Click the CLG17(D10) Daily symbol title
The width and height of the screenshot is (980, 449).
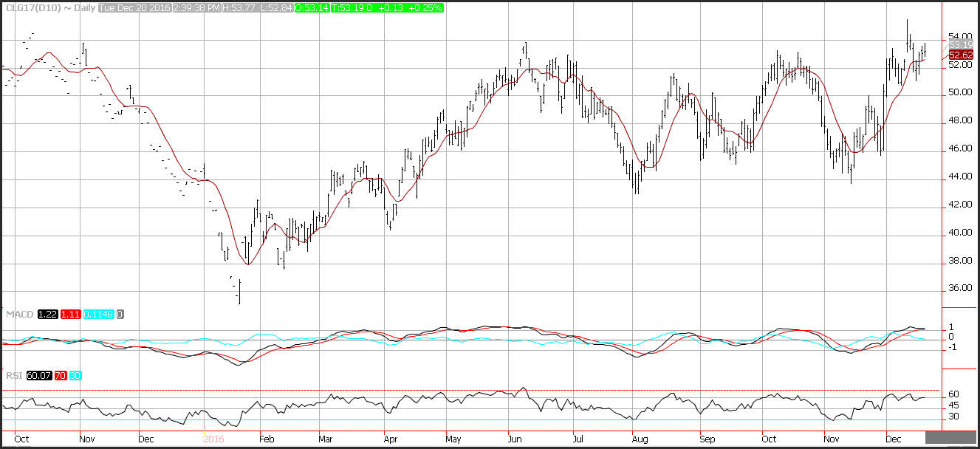click(x=49, y=7)
